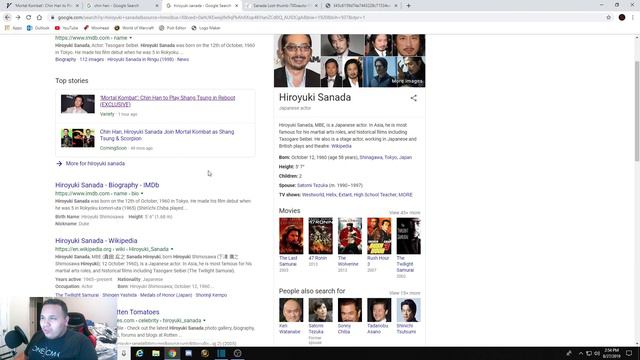Open the large Hiroyuki Sanada portrait photo
The image size is (640, 360).
(x=297, y=60)
